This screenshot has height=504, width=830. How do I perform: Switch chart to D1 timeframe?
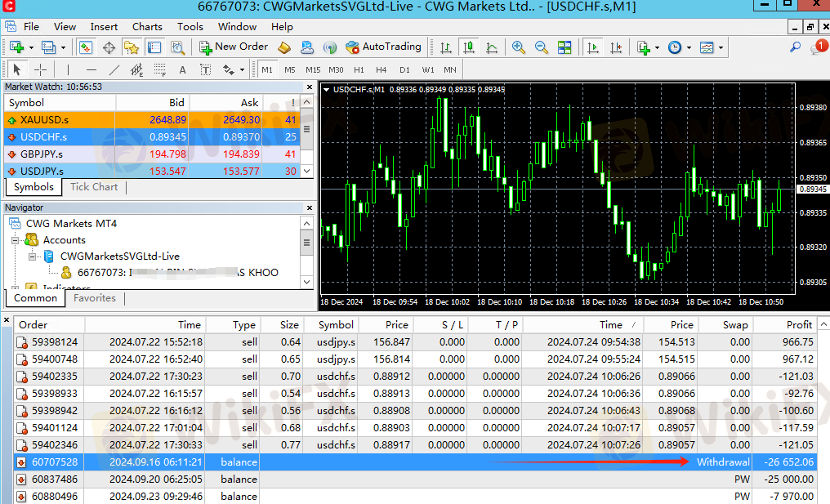tap(405, 69)
